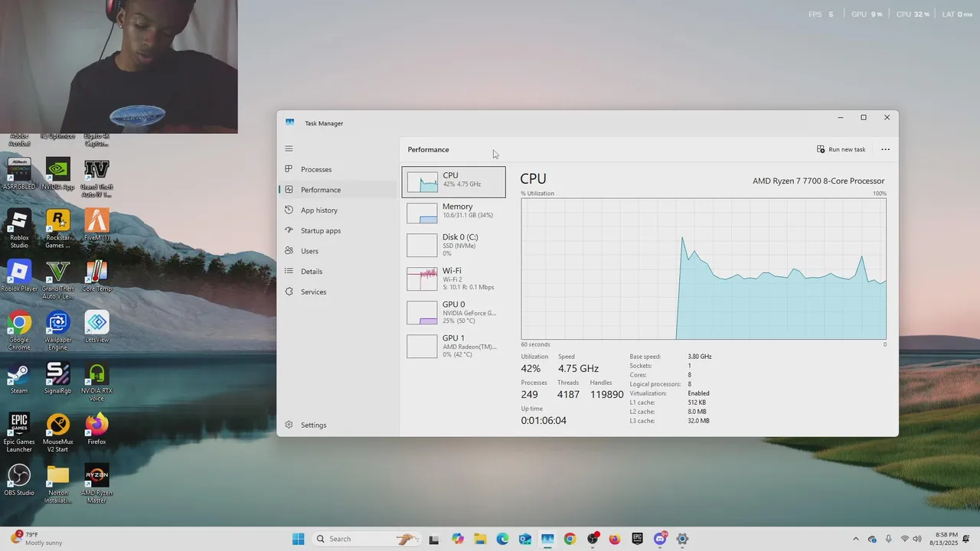Screen dimensions: 980x551
Task: Click the AMD Ryzen 7 7700 processor name
Action: (818, 181)
